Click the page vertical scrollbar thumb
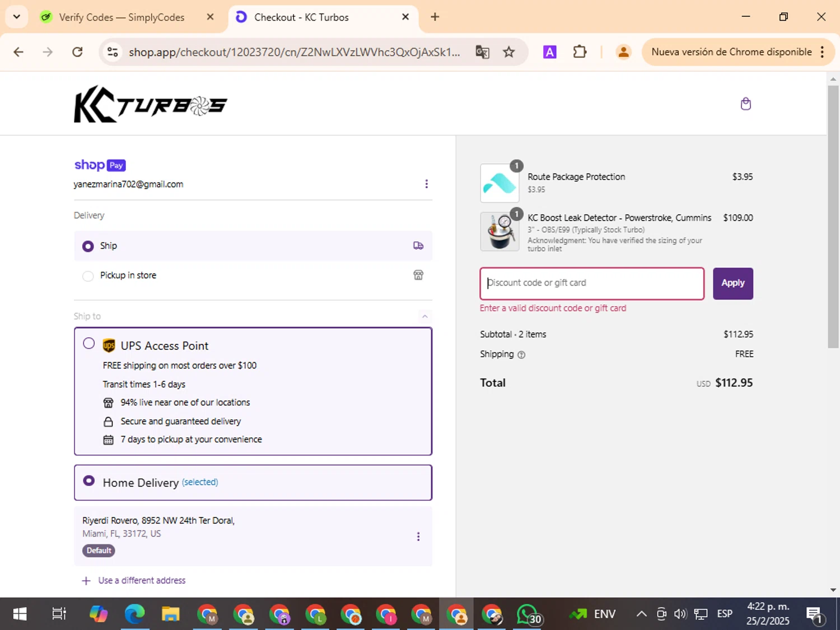The height and width of the screenshot is (630, 840). tap(833, 216)
